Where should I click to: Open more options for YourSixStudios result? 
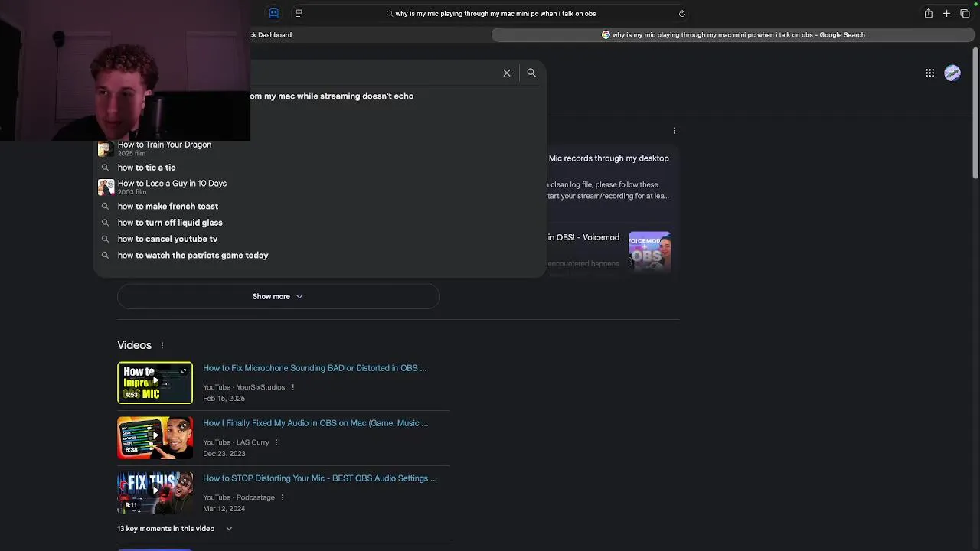point(292,387)
